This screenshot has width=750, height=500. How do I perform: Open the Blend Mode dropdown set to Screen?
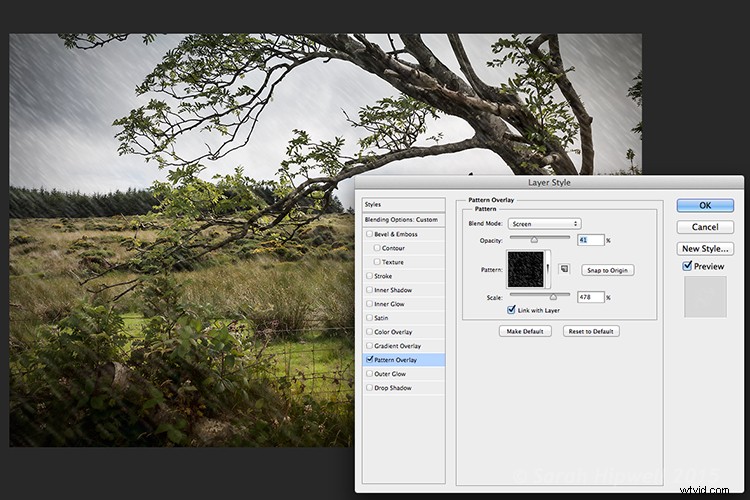(544, 223)
